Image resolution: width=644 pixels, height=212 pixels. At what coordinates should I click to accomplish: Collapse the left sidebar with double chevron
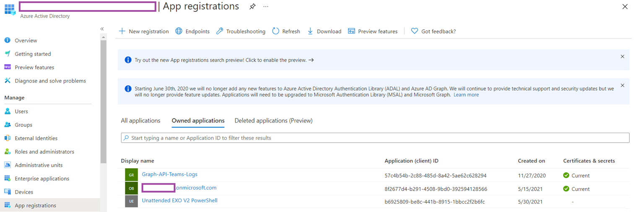click(102, 29)
